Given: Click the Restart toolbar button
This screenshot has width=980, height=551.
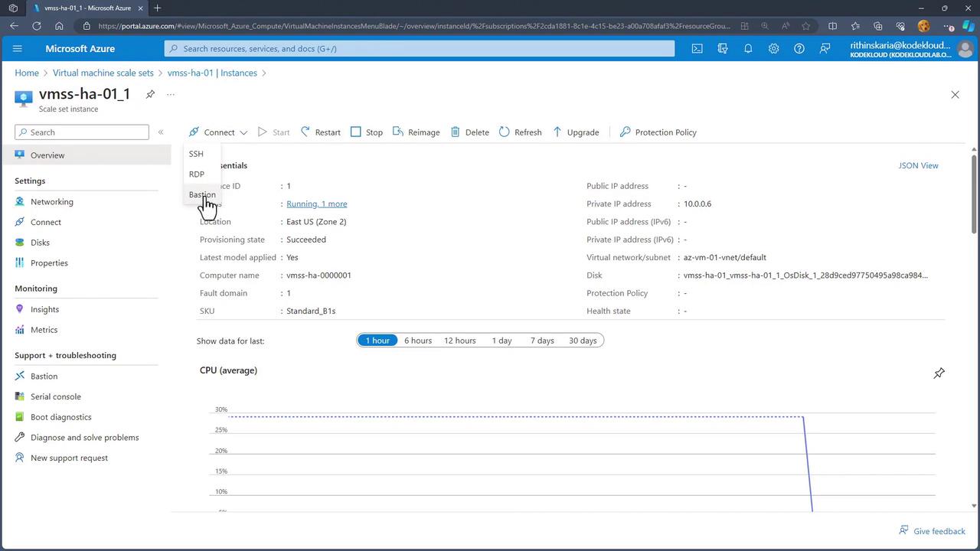Looking at the screenshot, I should coord(321,132).
